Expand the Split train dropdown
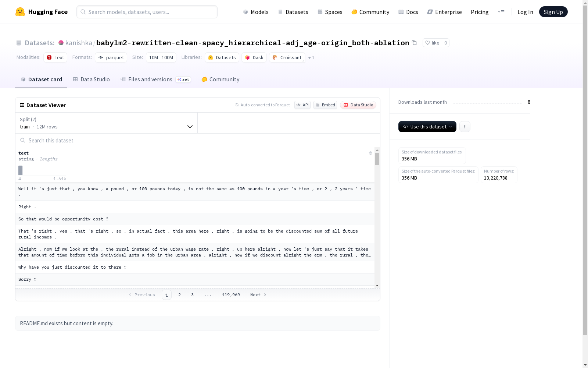 [x=107, y=123]
